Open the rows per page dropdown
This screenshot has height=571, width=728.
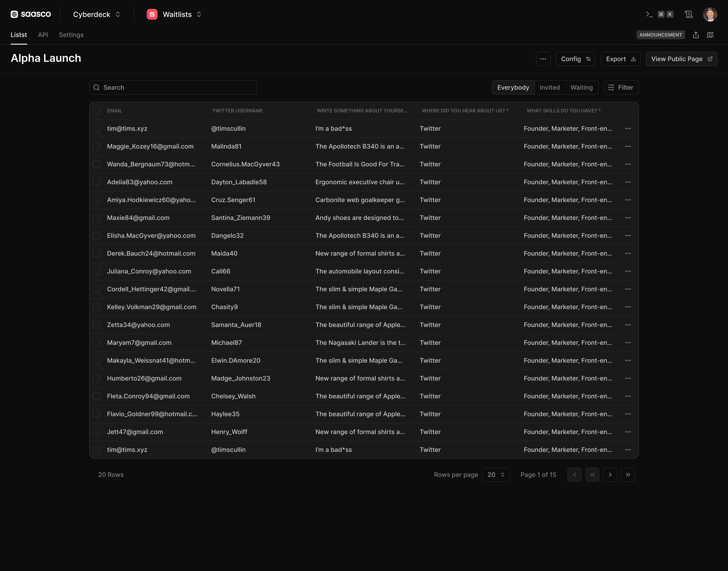click(x=496, y=475)
